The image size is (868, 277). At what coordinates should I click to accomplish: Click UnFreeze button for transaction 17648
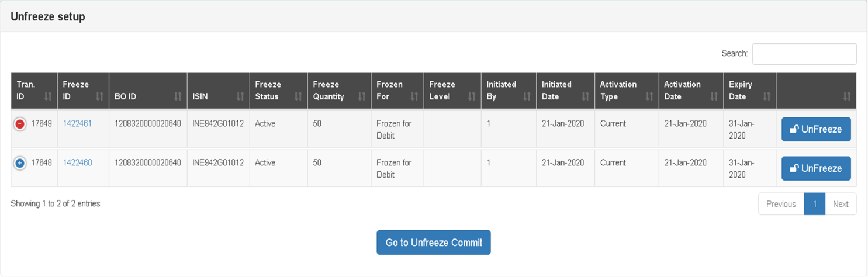[x=816, y=168]
